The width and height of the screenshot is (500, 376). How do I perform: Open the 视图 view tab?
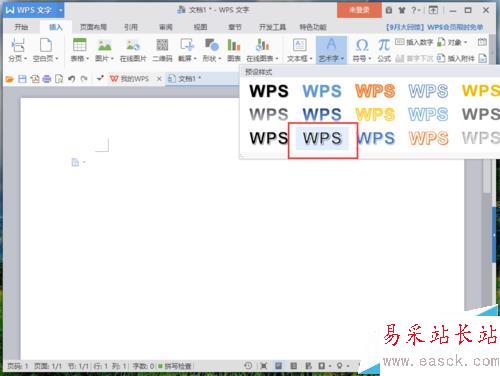click(x=200, y=27)
